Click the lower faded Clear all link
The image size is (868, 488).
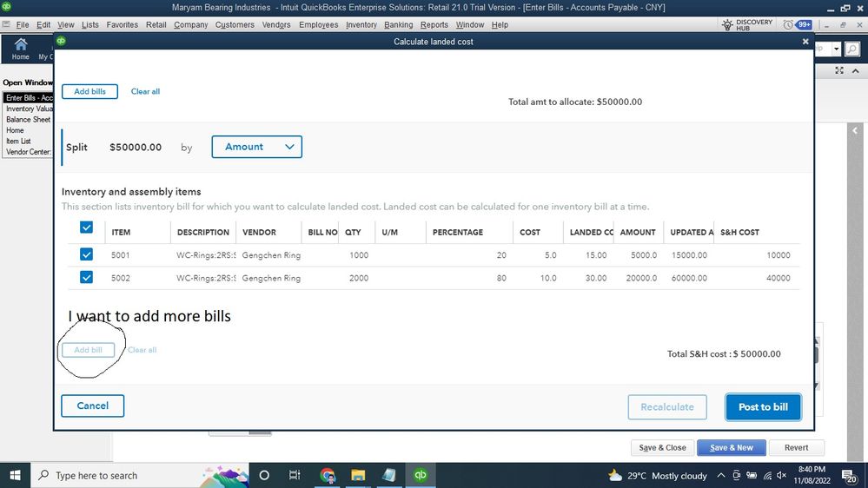coord(142,350)
